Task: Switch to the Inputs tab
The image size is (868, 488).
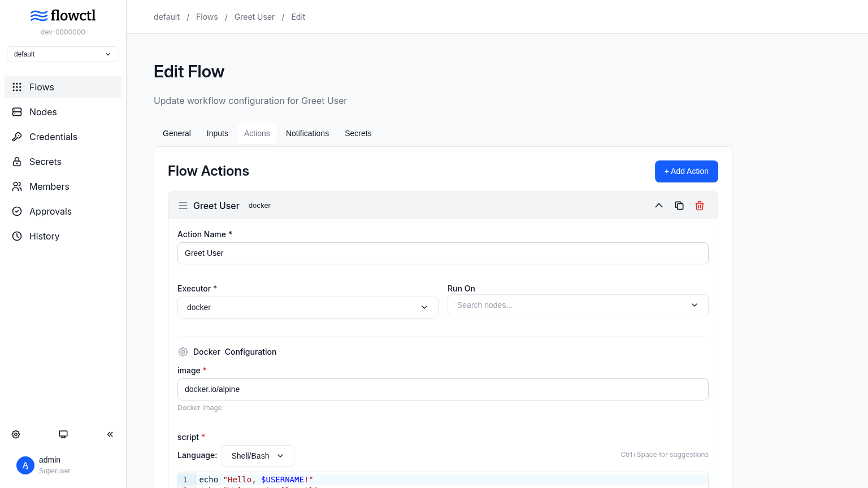Action: coord(218,133)
